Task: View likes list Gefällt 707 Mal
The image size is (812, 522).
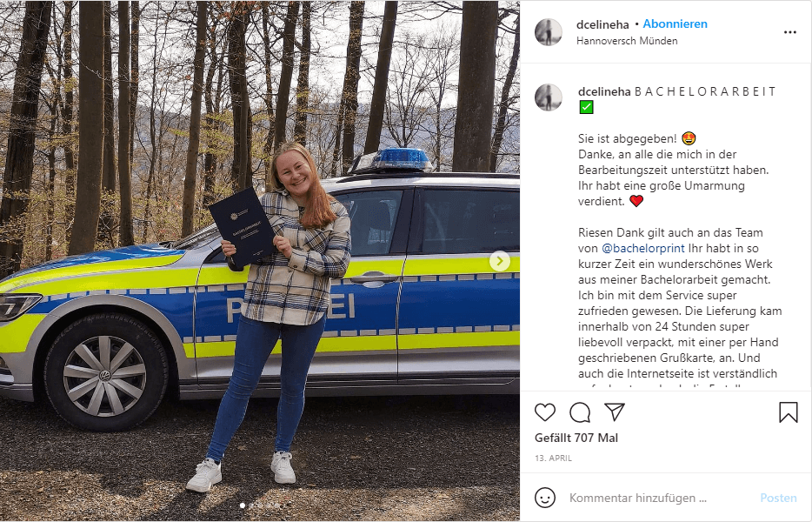Action: 576,438
